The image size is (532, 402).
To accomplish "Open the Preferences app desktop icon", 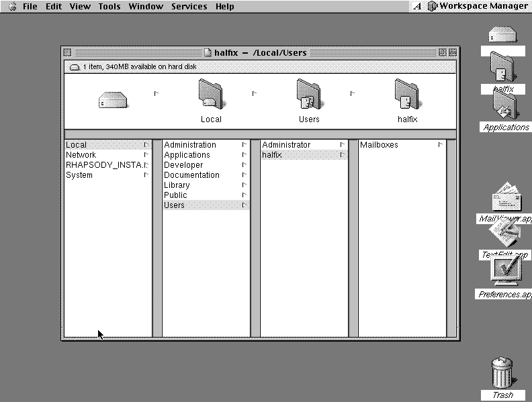I will (505, 272).
